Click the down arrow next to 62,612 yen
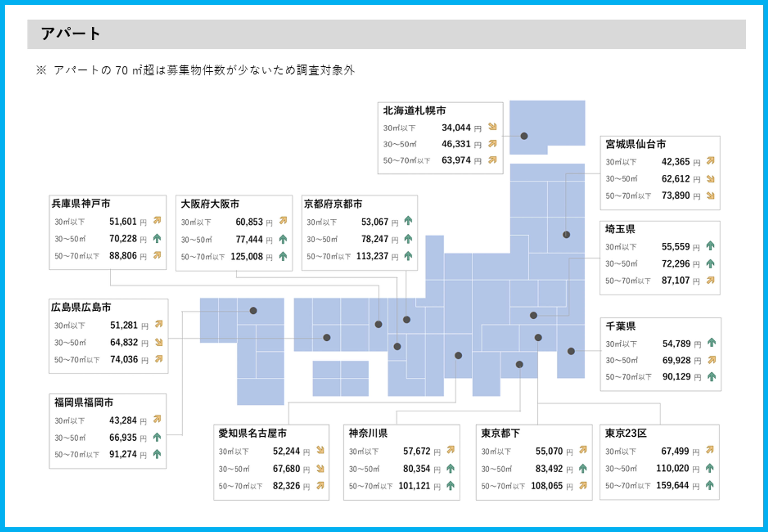This screenshot has width=768, height=532. (710, 179)
